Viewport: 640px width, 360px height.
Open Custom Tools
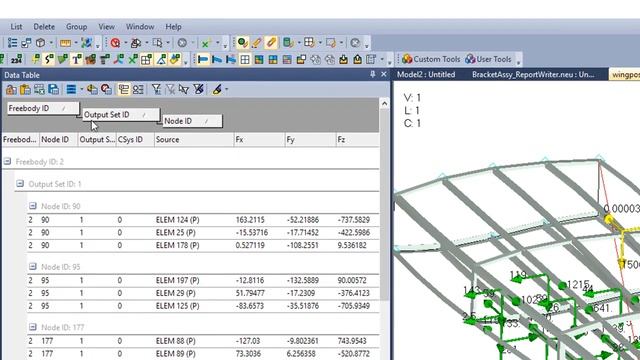[x=431, y=59]
